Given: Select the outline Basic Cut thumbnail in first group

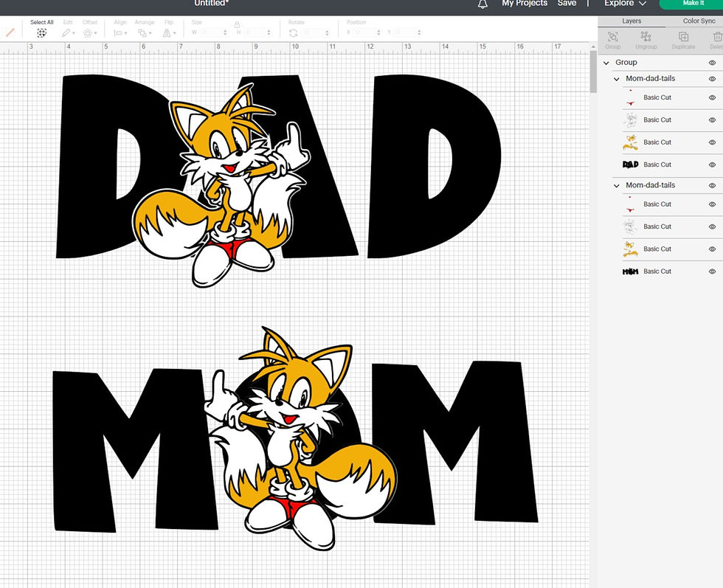Looking at the screenshot, I should pos(630,120).
